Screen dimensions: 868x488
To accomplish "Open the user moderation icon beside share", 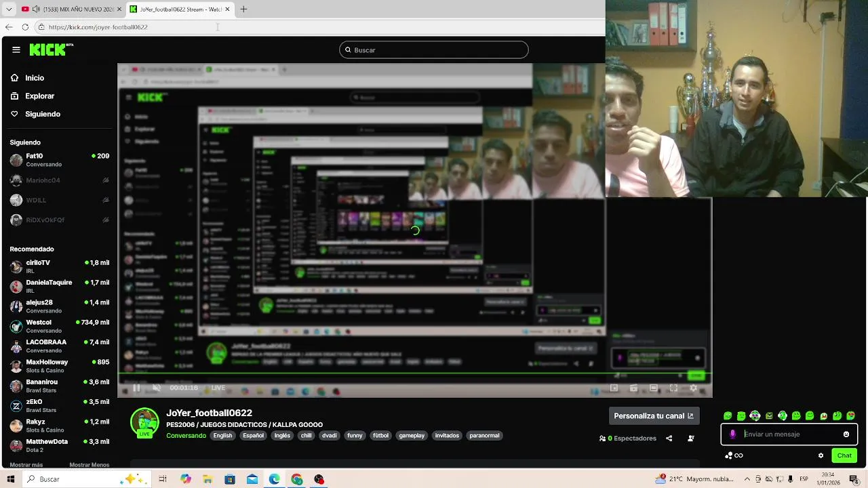I will pyautogui.click(x=691, y=439).
